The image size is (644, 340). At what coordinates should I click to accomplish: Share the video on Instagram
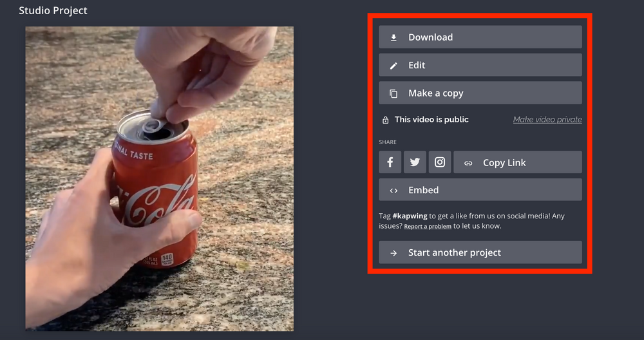pyautogui.click(x=440, y=162)
